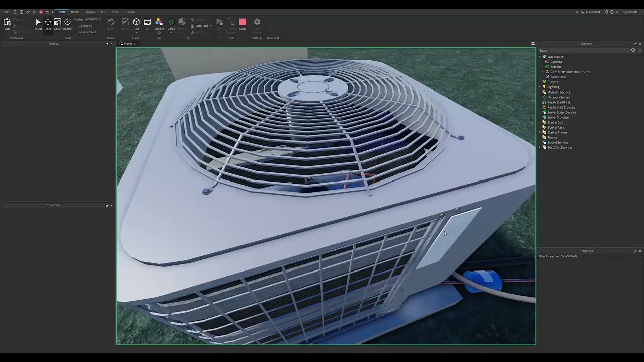Open the terrain Editor tool
Screen dimensions: 644x362
(x=111, y=24)
